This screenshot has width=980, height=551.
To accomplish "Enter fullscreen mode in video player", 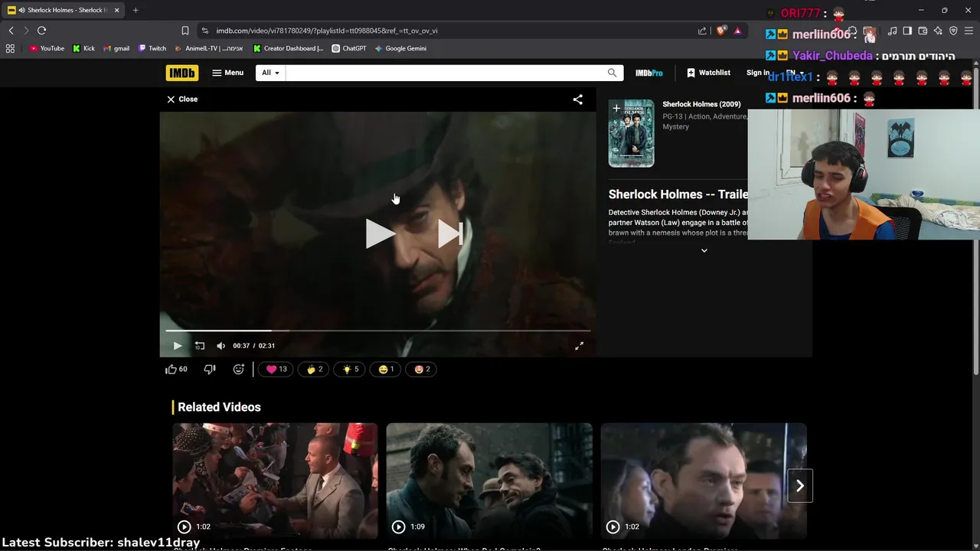I will point(580,346).
